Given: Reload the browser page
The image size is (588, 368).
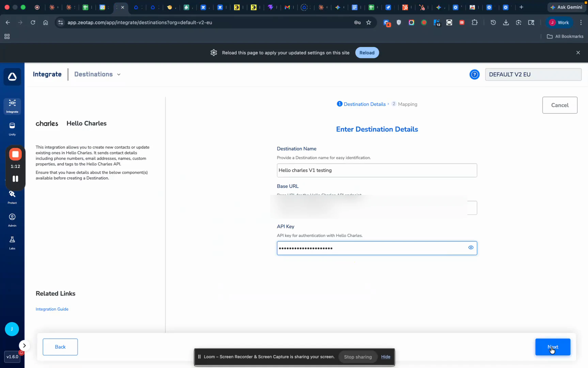Looking at the screenshot, I should (x=33, y=22).
